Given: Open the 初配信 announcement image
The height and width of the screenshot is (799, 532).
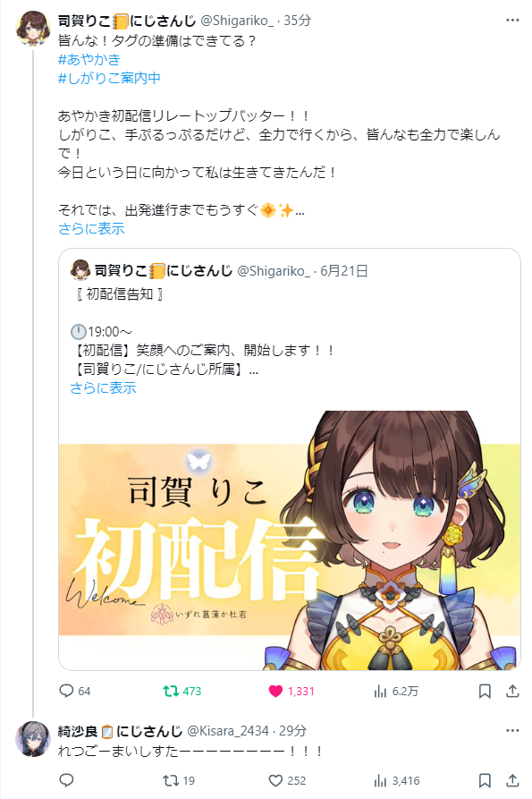Looking at the screenshot, I should [x=289, y=540].
